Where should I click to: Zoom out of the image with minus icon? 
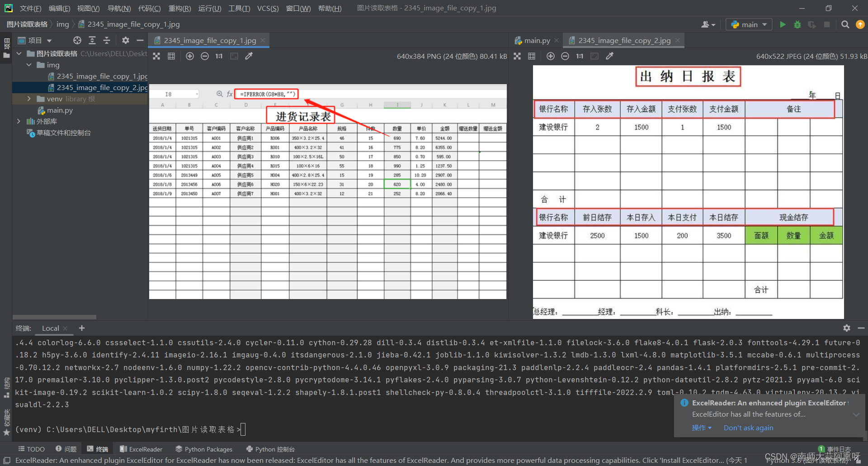[x=205, y=56]
